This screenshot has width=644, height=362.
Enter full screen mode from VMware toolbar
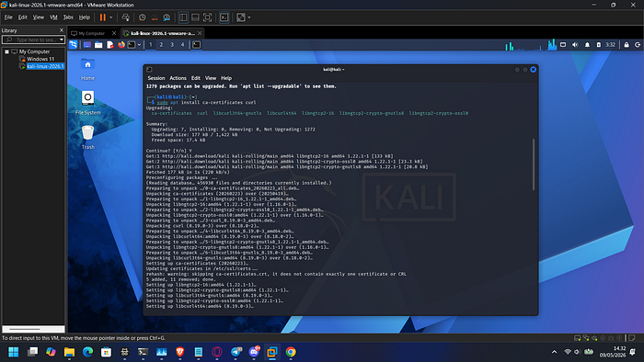coord(207,17)
